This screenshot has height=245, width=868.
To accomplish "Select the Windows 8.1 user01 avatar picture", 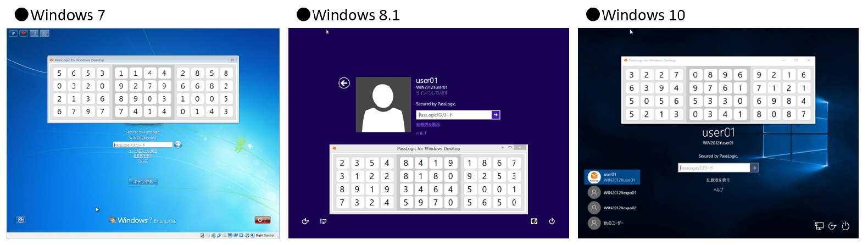I will [x=383, y=104].
